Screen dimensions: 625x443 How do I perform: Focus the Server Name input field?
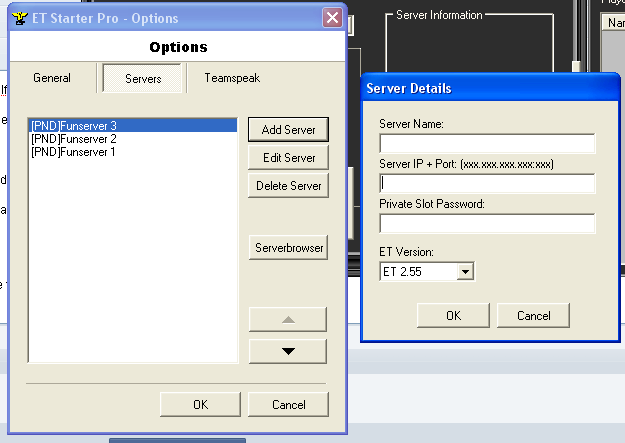pos(487,143)
